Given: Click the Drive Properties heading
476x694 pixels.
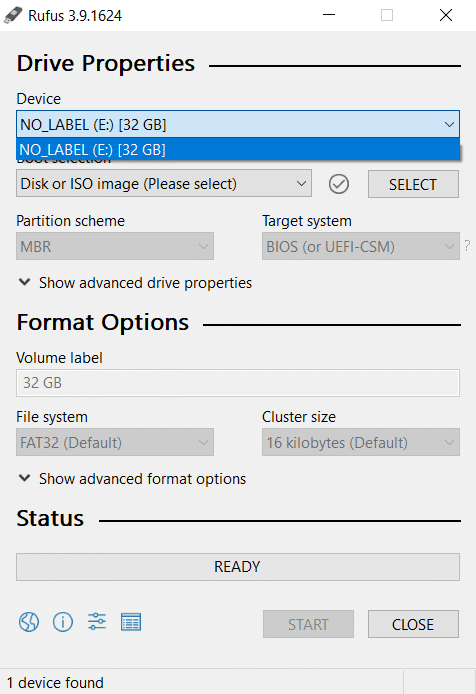Looking at the screenshot, I should 106,63.
